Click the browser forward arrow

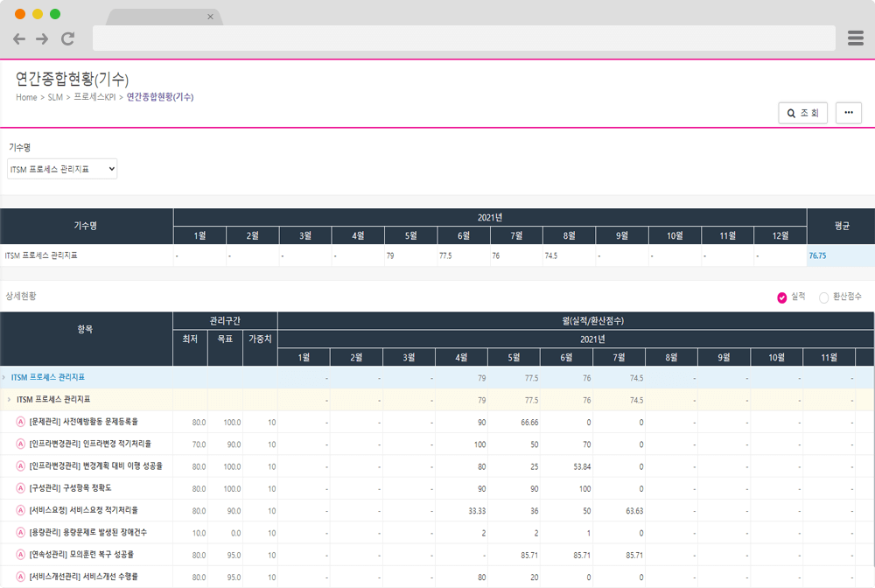pos(42,38)
